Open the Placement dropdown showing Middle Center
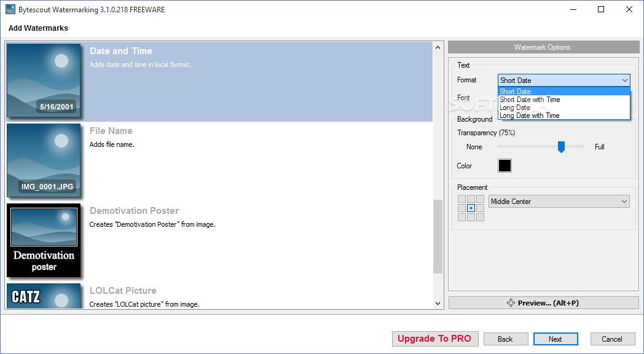Image resolution: width=644 pixels, height=354 pixels. pos(559,201)
